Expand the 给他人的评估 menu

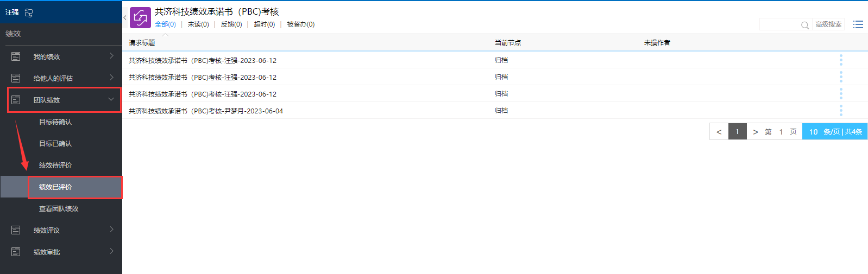[x=111, y=78]
